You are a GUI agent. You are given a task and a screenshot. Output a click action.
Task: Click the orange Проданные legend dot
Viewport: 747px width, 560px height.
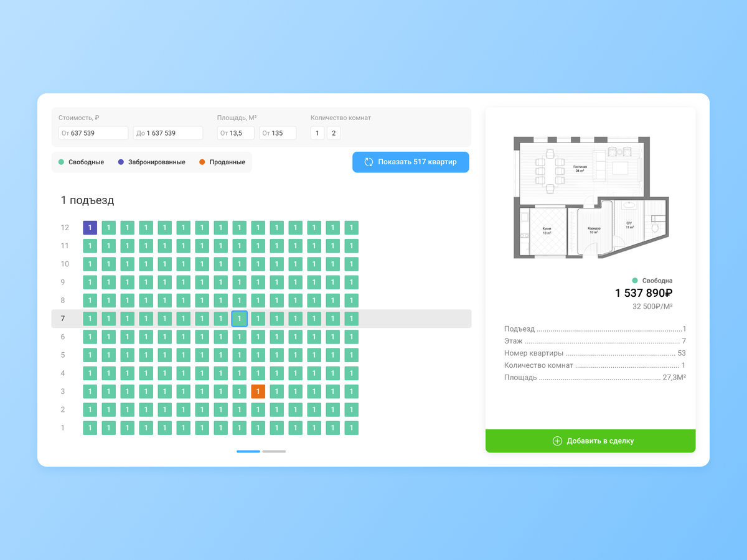coord(202,162)
